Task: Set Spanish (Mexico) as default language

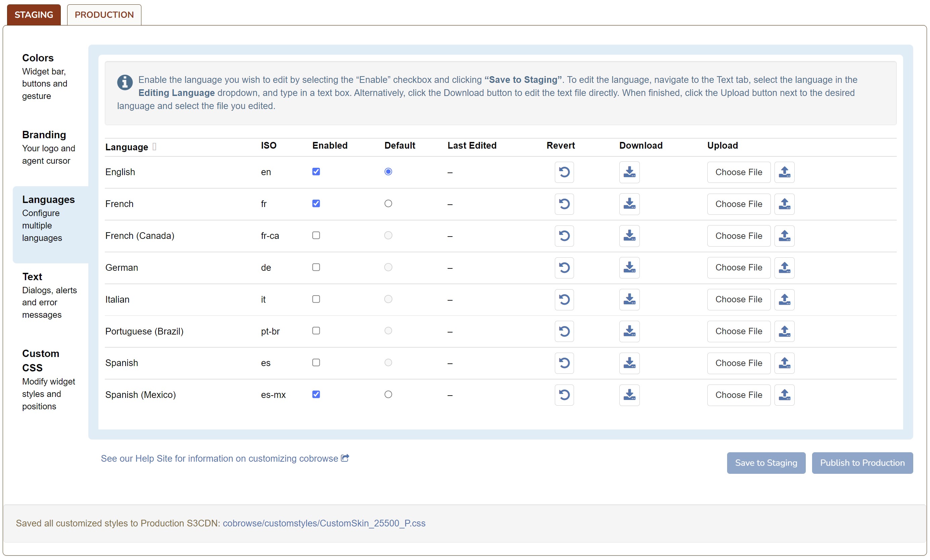Action: click(388, 395)
